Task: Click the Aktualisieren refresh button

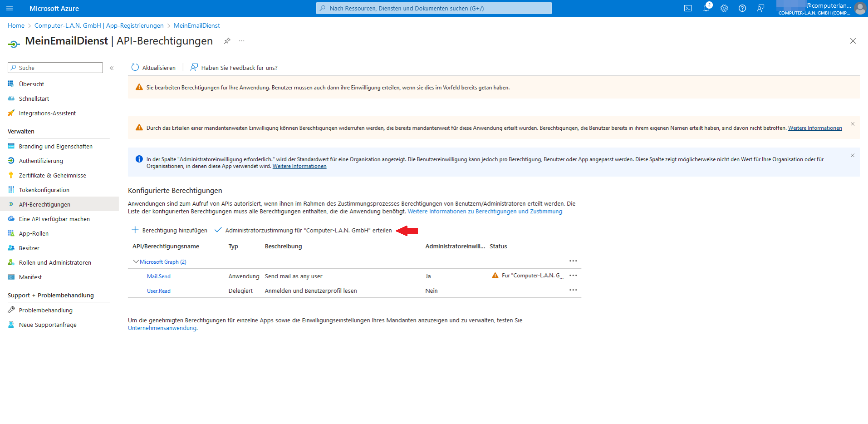Action: [x=153, y=68]
